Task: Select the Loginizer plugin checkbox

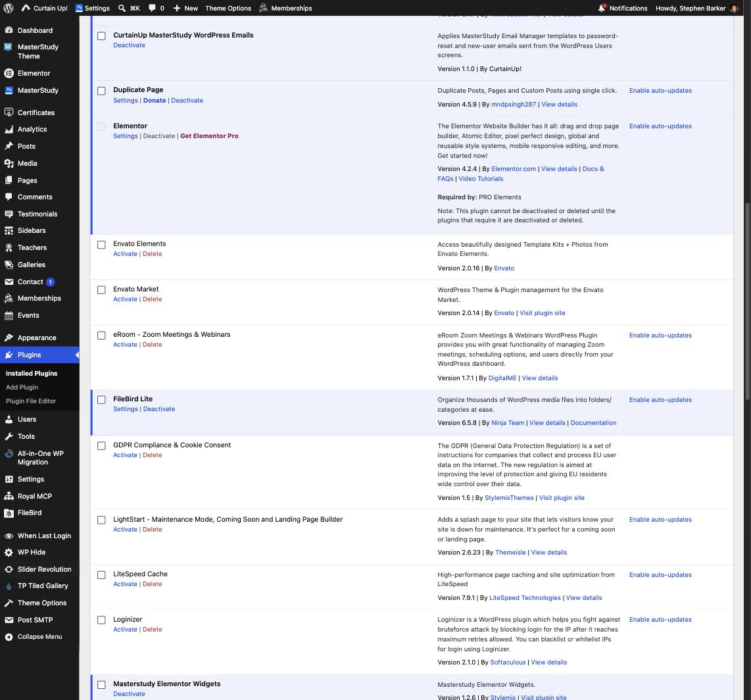Action: (x=101, y=620)
